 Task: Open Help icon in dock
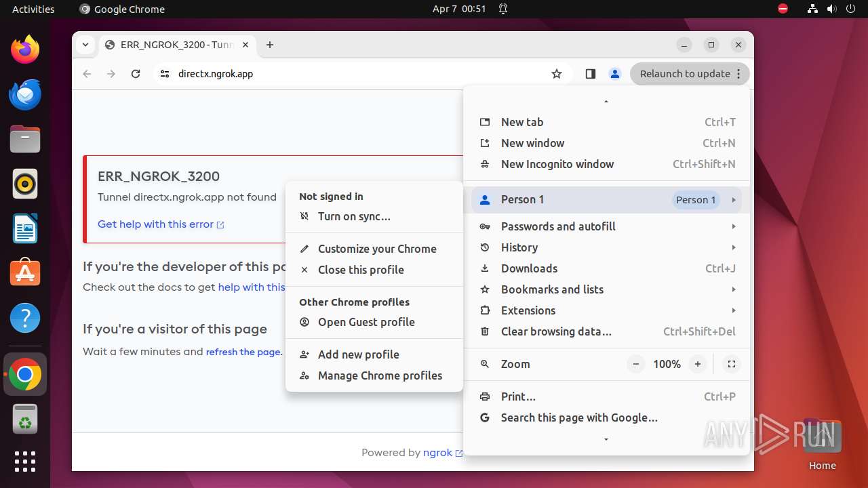click(x=25, y=318)
